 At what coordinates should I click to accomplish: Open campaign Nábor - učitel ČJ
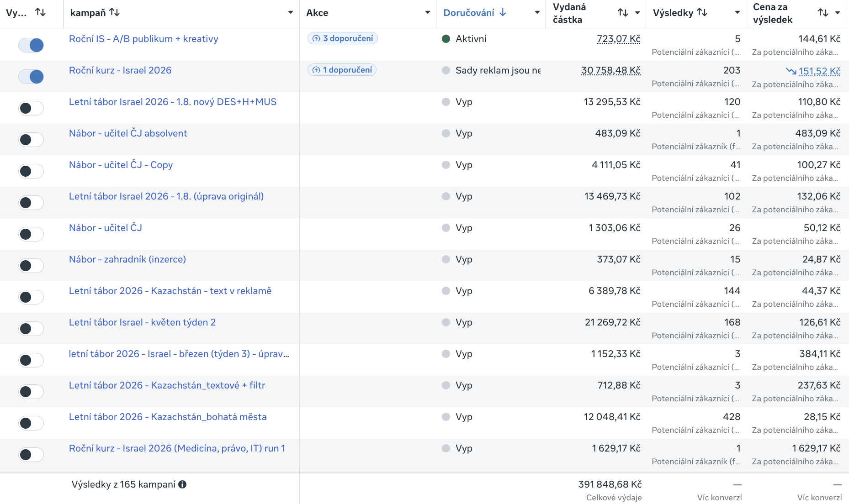point(106,228)
